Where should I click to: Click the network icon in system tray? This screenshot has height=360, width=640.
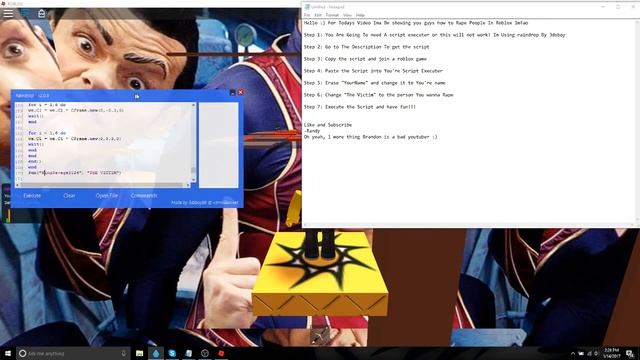click(x=589, y=353)
